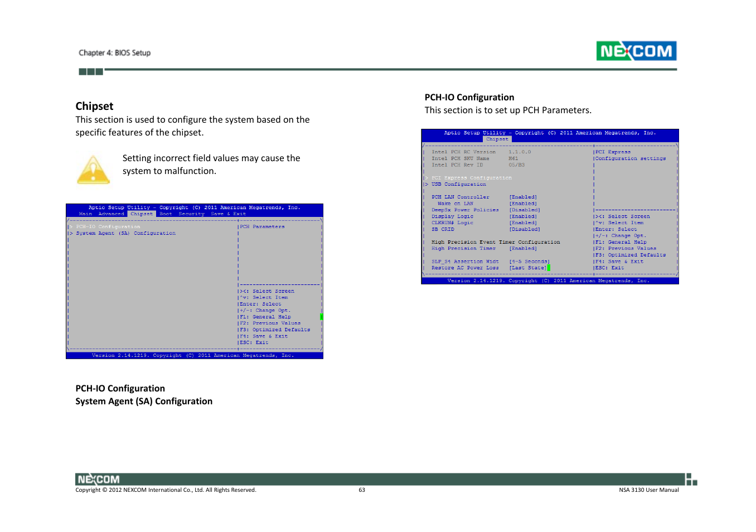Screen dimensions: 756x532
Task: Open the Boot tab in BIOS
Action: (166, 214)
